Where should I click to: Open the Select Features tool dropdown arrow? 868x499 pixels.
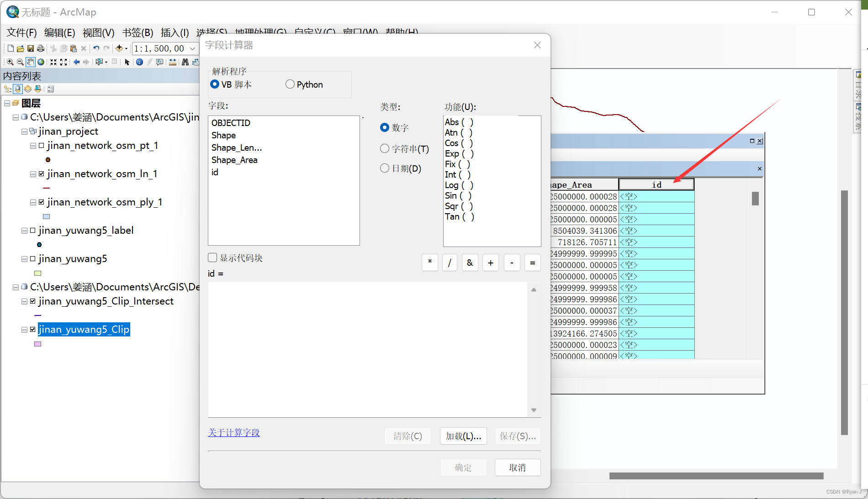tap(106, 62)
